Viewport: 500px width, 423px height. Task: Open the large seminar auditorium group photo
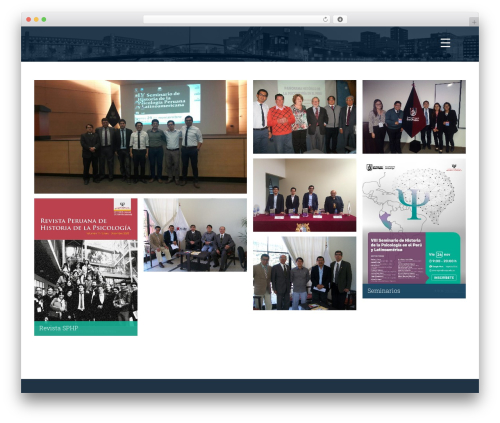click(140, 137)
